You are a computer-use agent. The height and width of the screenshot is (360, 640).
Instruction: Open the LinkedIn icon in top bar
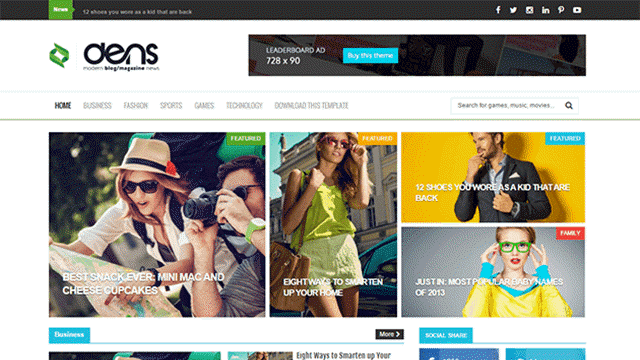click(x=545, y=10)
